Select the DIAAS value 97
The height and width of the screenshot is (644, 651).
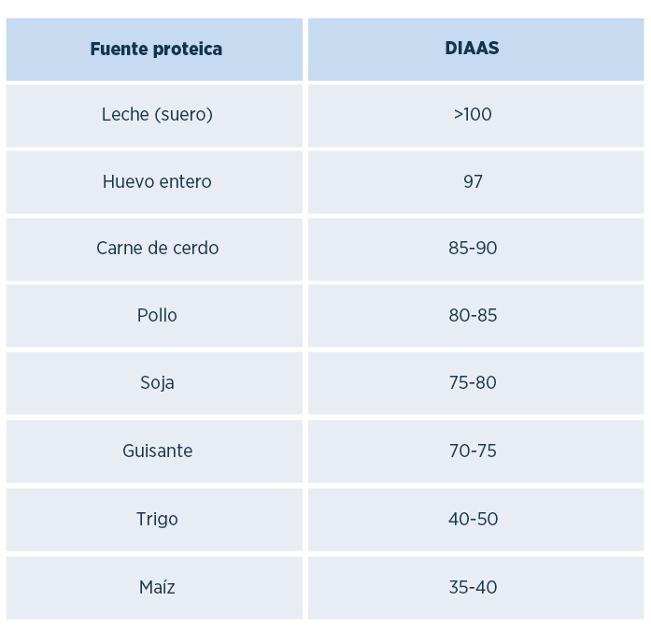473,182
